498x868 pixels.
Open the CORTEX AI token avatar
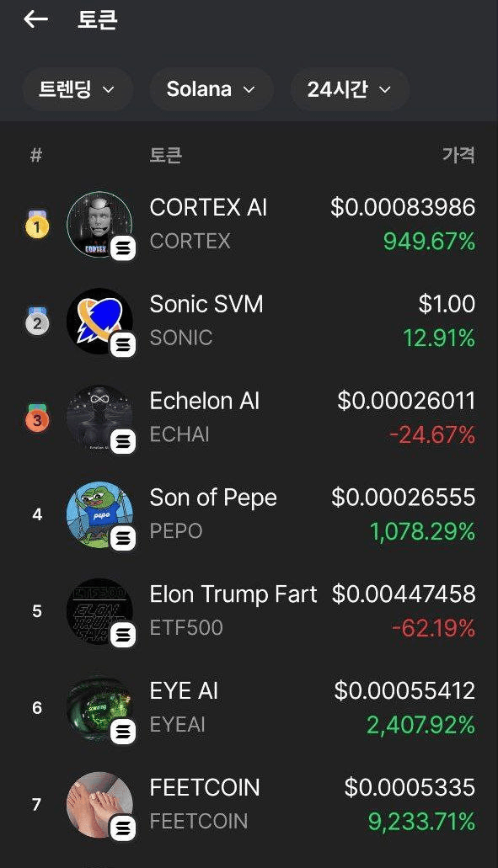[x=99, y=224]
